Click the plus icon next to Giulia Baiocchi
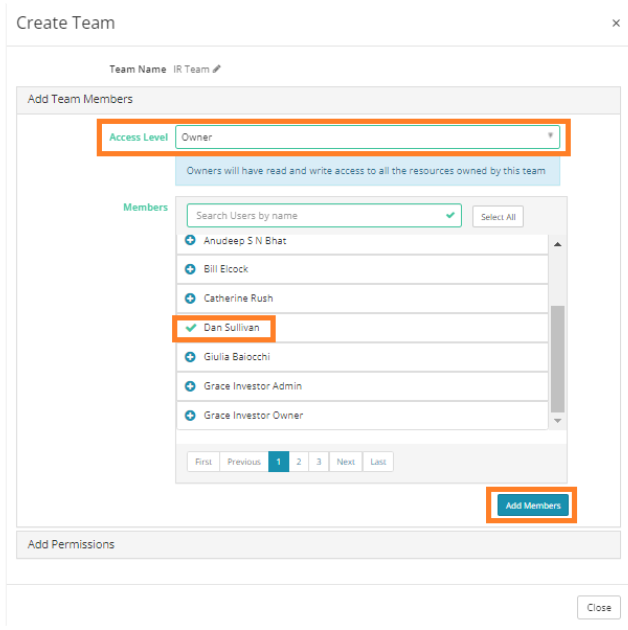 tap(190, 357)
